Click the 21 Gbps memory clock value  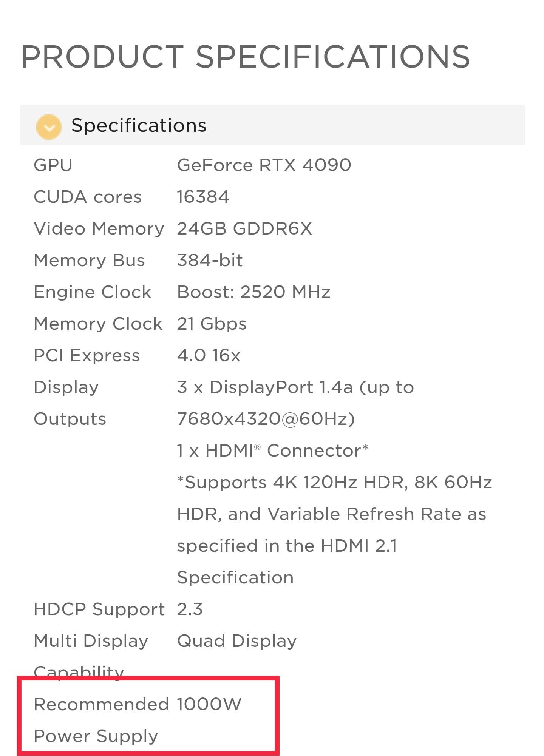212,324
